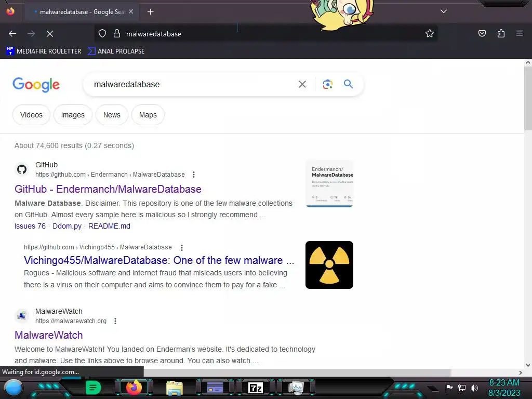Open a new tab with plus
Viewport: 532px width, 399px height.
point(150,12)
